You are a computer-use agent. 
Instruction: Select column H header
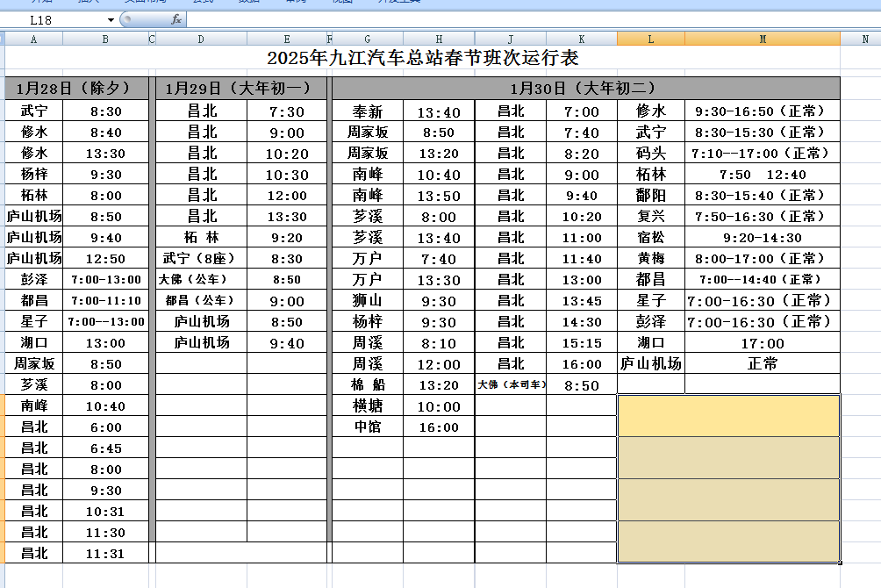point(439,39)
